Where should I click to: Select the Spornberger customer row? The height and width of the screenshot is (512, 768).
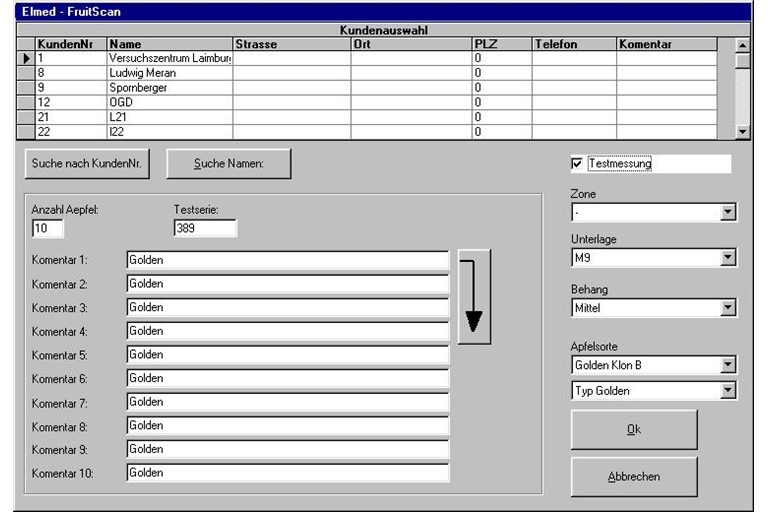click(168, 88)
